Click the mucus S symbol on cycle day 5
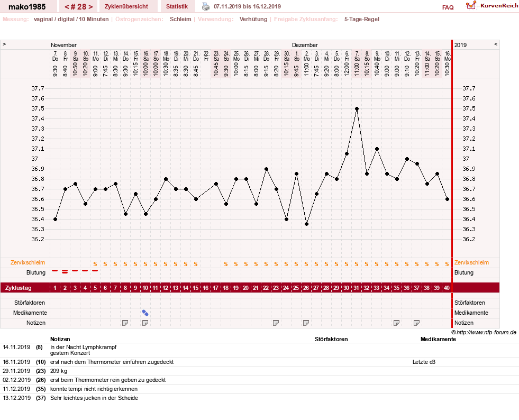Image resolution: width=519 pixels, height=420 pixels. pos(95,264)
